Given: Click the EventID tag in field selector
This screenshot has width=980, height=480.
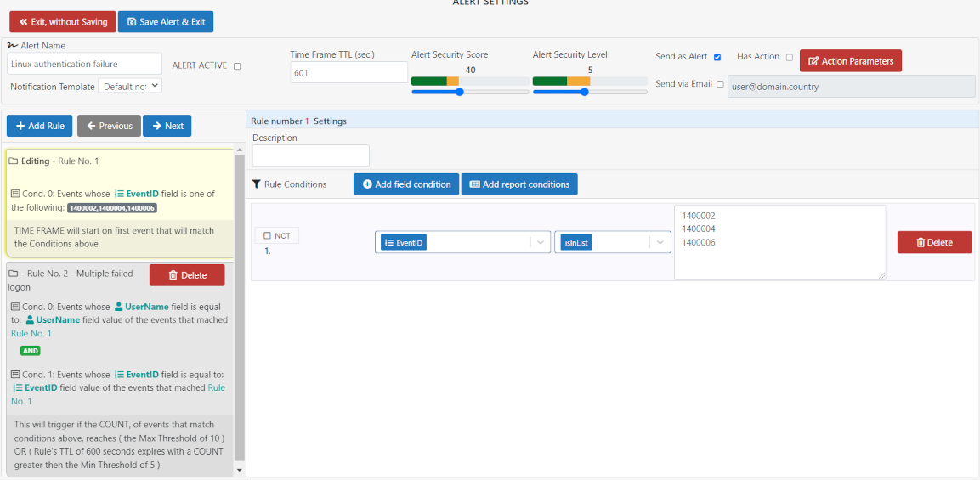Looking at the screenshot, I should (x=403, y=243).
